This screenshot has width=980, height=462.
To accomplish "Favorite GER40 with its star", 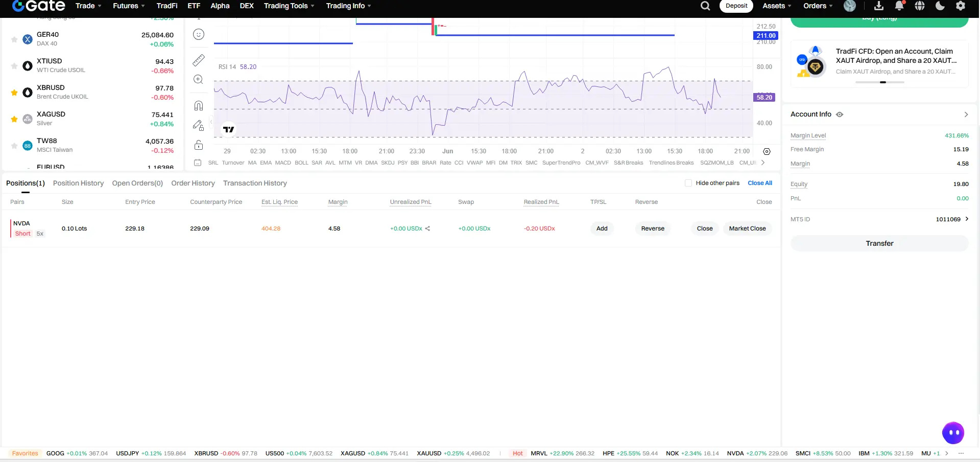I will [14, 39].
